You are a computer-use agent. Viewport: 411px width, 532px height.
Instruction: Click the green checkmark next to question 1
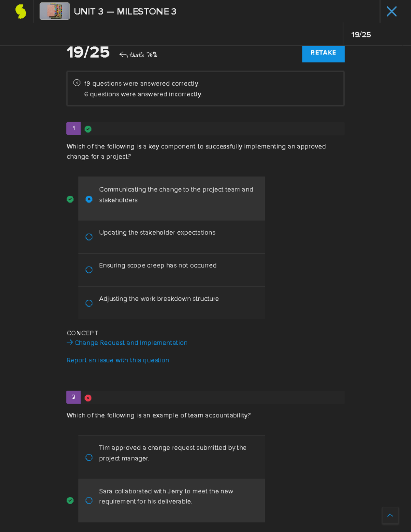pos(88,129)
